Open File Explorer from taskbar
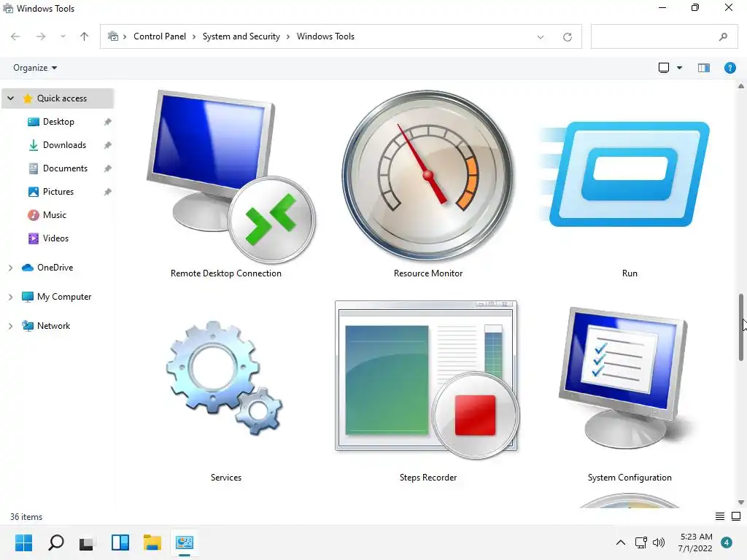This screenshot has height=560, width=747. (x=152, y=542)
